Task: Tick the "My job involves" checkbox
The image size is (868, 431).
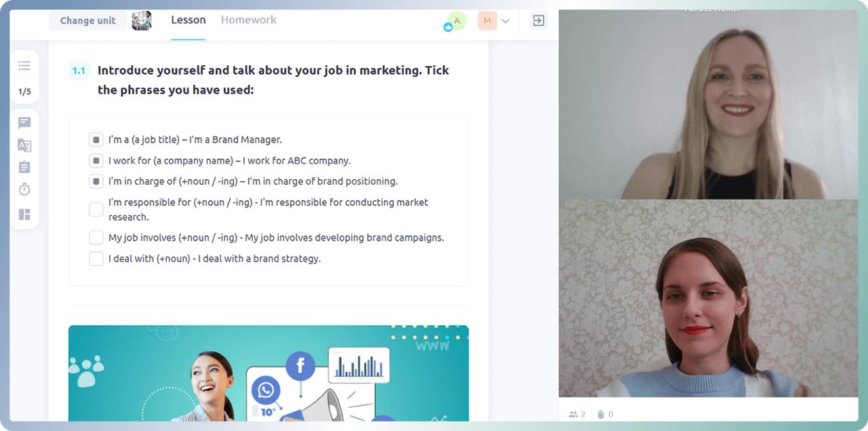Action: pos(96,238)
